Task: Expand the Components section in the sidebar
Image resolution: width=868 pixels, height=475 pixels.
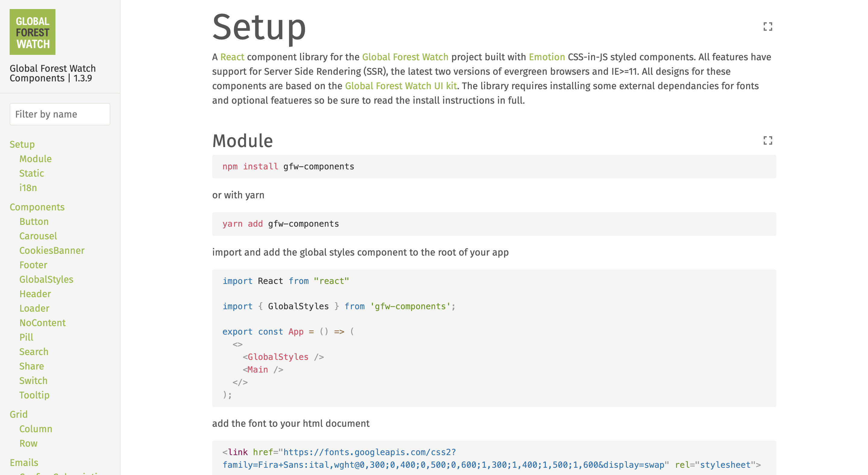Action: pos(37,207)
